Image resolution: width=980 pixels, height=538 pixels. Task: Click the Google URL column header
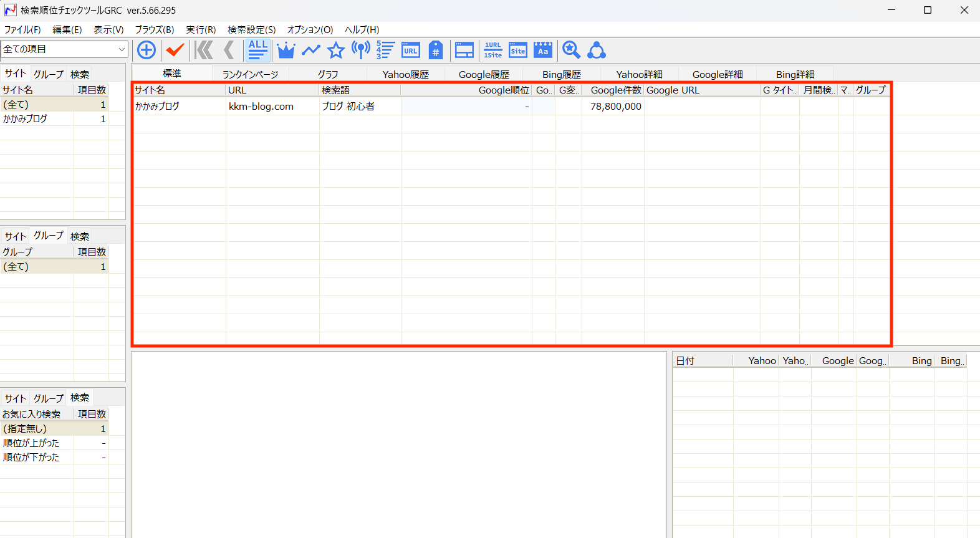(702, 90)
